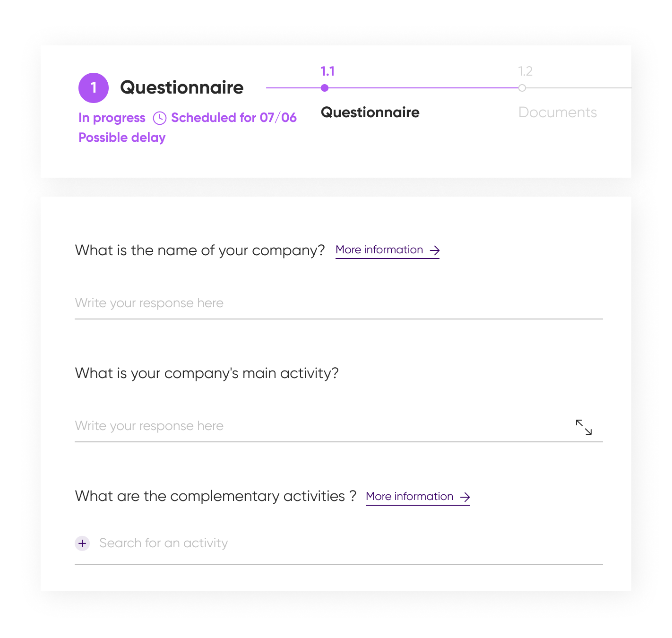Click the plus icon to add an activity
The height and width of the screenshot is (638, 672).
click(82, 543)
